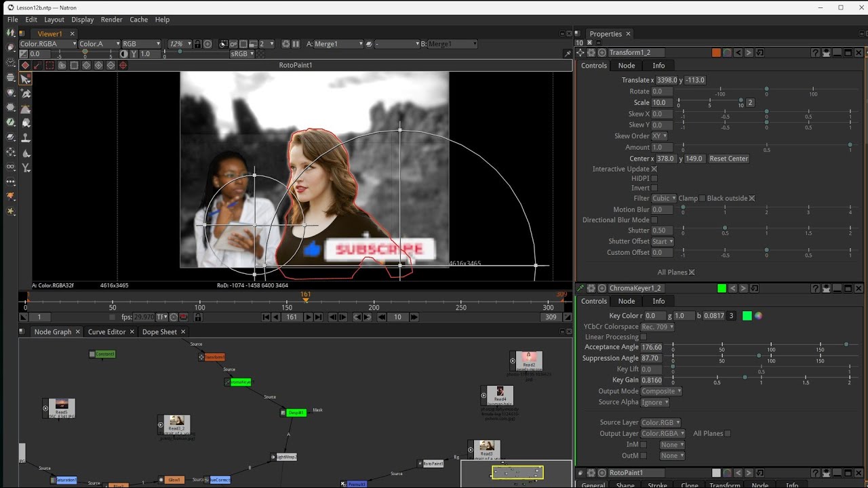Viewport: 868px width, 488px height.
Task: Open Transform1_2 settings gear icon
Action: click(591, 52)
